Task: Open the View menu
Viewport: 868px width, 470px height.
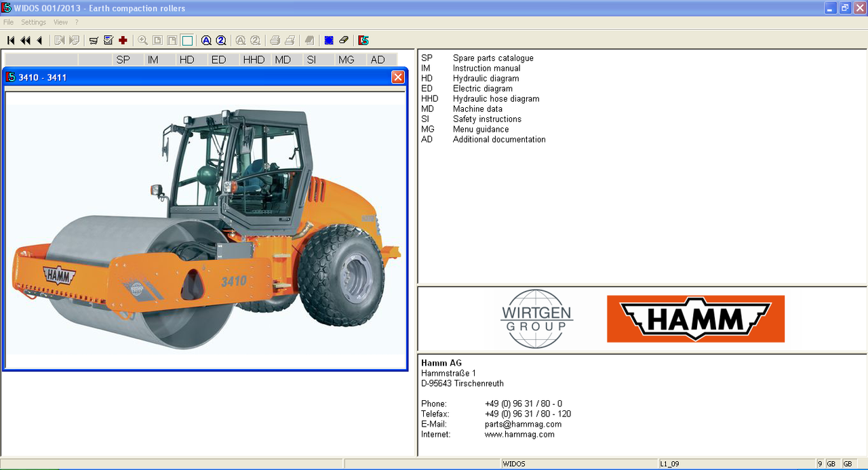Action: (60, 22)
